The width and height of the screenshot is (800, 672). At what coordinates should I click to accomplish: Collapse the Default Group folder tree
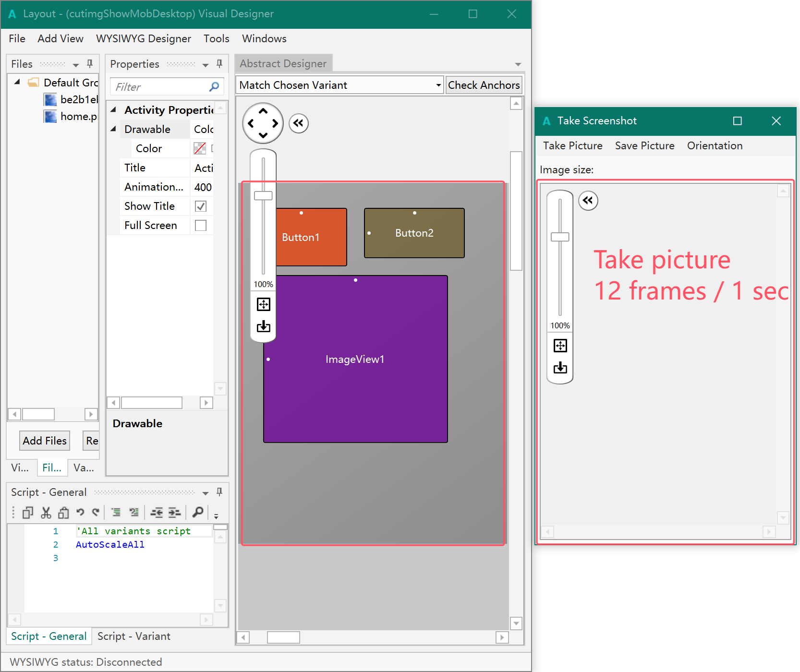point(17,82)
